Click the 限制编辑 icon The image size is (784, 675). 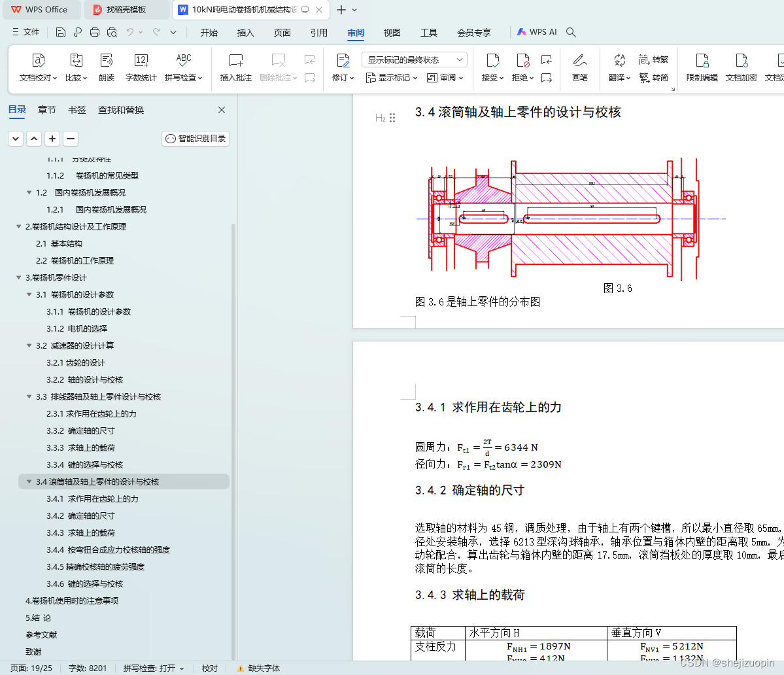[702, 60]
